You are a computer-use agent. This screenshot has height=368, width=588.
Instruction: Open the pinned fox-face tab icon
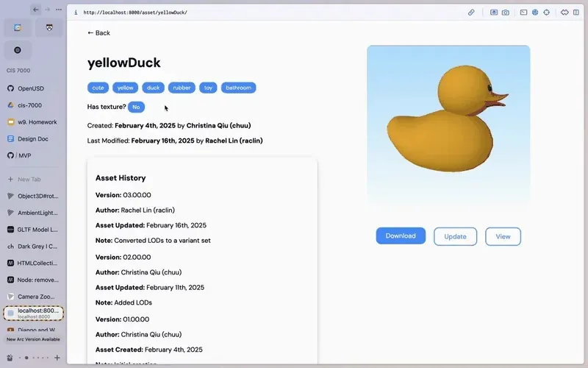click(49, 28)
